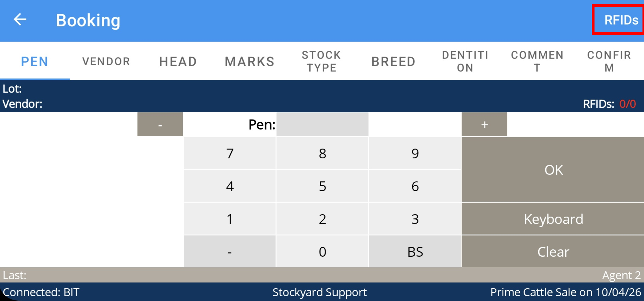Switch to the Dentition tab
644x301 pixels.
pos(465,61)
